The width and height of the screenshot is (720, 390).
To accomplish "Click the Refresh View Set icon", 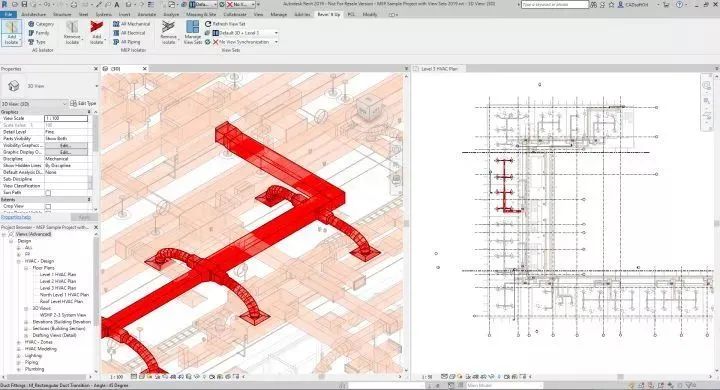I will [208, 24].
